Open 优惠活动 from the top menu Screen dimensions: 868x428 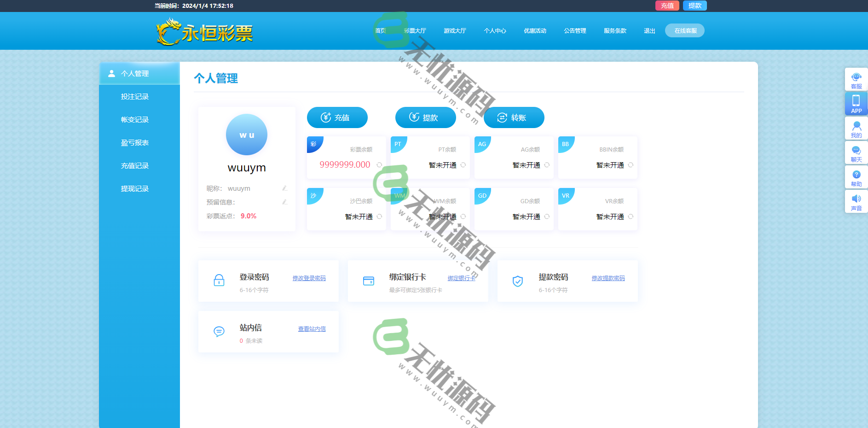(534, 30)
